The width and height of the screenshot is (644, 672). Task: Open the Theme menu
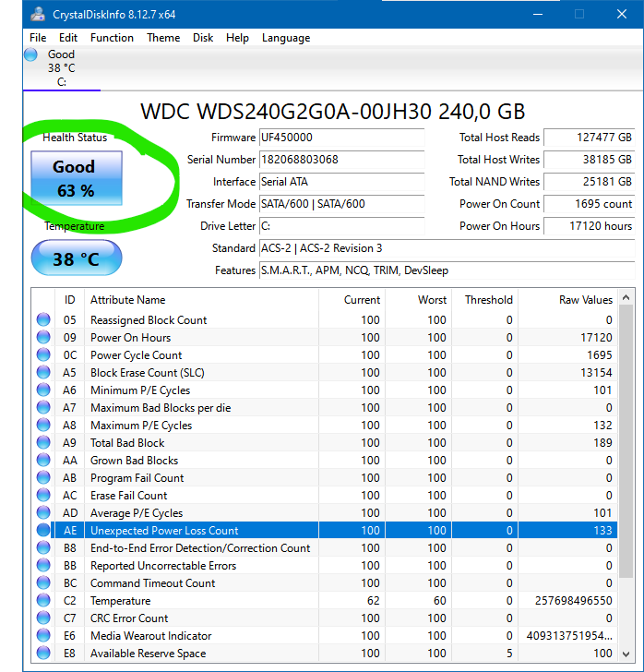tap(163, 38)
